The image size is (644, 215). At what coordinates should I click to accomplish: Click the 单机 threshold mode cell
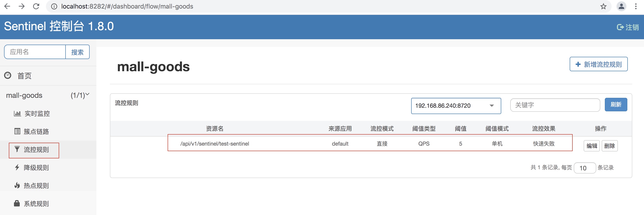point(497,144)
